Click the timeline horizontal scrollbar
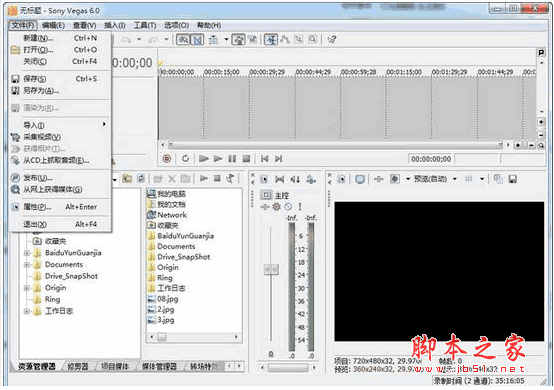This screenshot has width=554, height=390. 334,145
